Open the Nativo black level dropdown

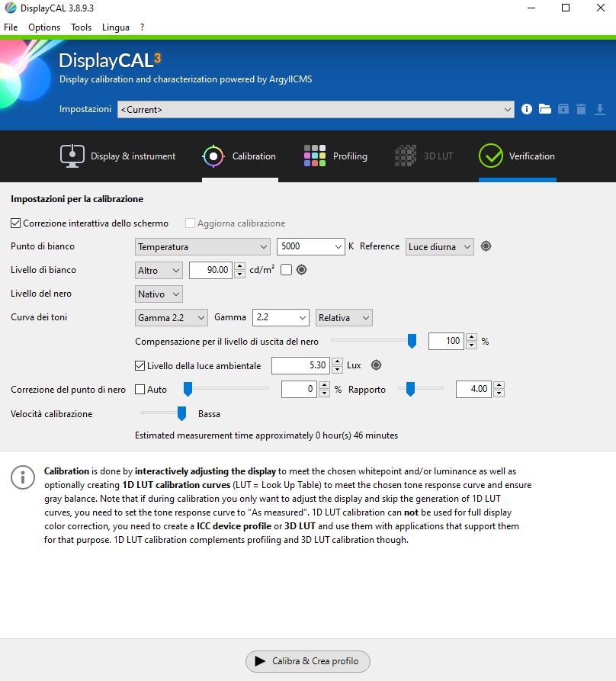[x=159, y=294]
